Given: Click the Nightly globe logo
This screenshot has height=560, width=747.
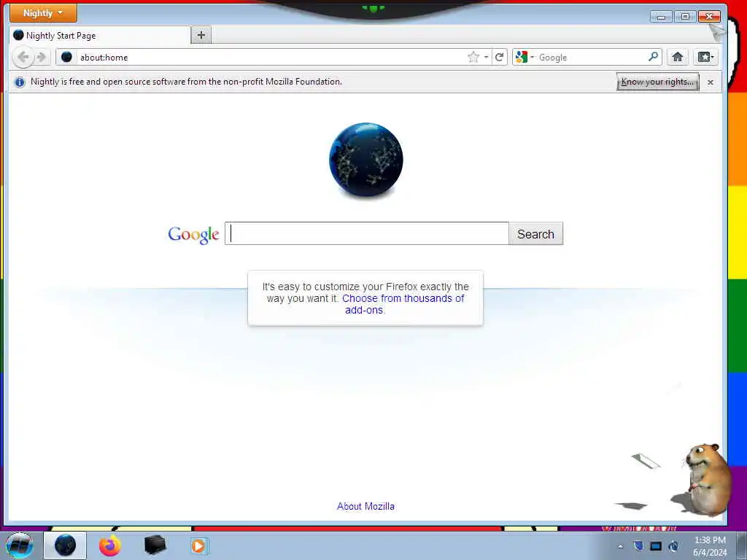Looking at the screenshot, I should pos(366,160).
